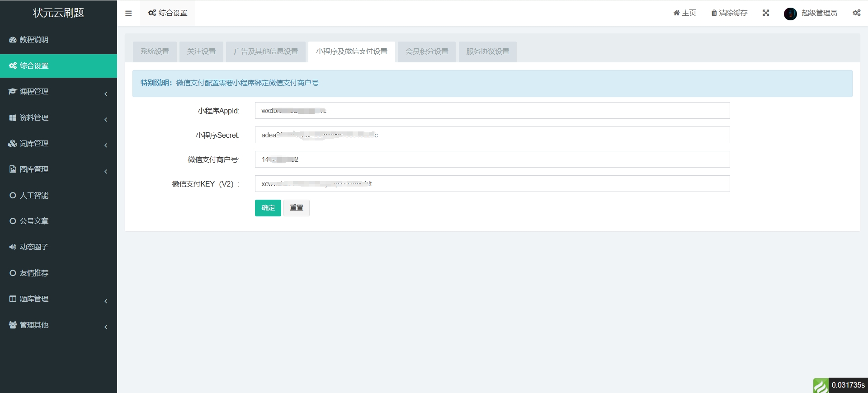Click the image file icon for 图库管理
The width and height of the screenshot is (868, 393).
click(13, 169)
